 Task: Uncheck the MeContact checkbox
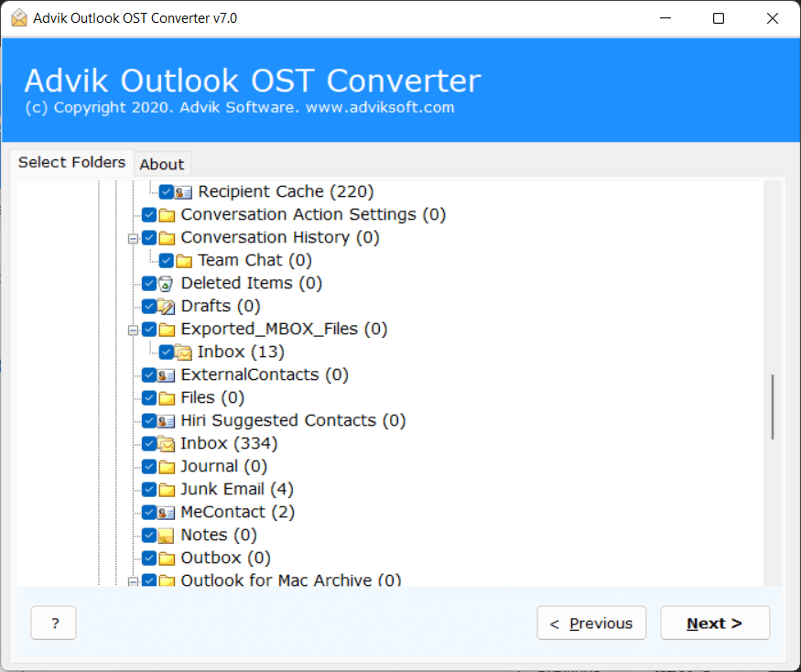(x=149, y=512)
